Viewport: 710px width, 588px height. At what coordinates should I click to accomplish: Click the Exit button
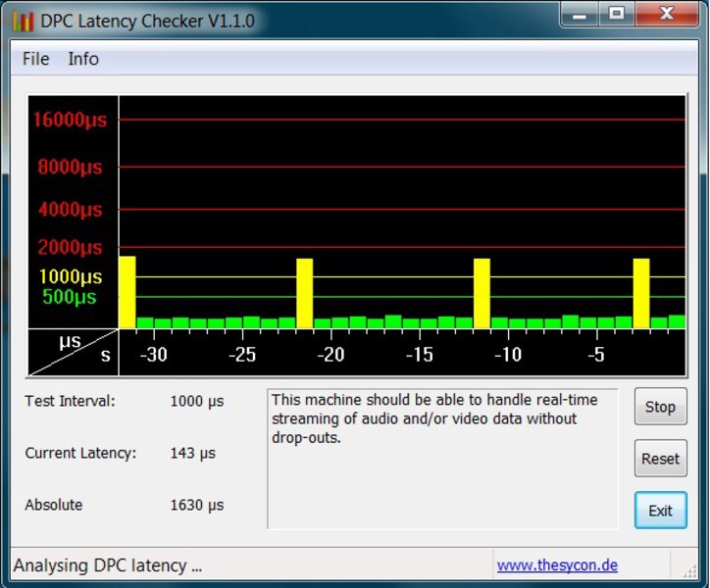click(660, 511)
